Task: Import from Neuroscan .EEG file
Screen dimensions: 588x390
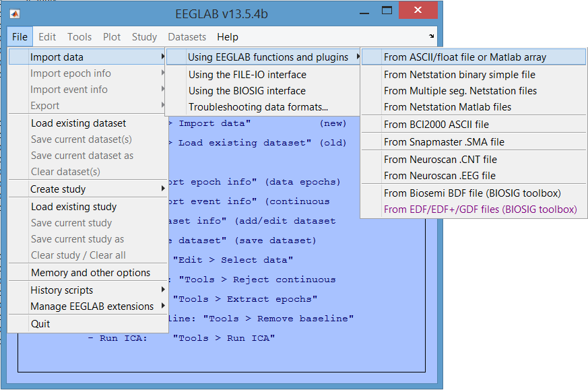Action: pyautogui.click(x=473, y=176)
